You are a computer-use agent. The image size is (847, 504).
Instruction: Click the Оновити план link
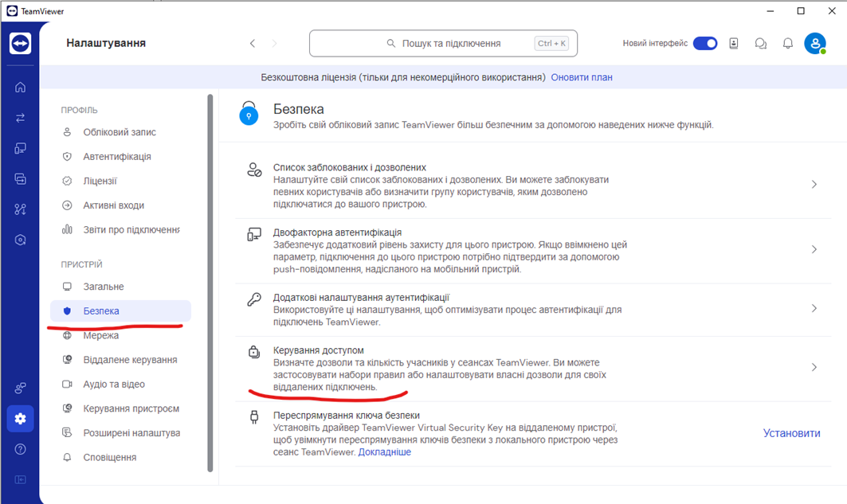(x=582, y=77)
